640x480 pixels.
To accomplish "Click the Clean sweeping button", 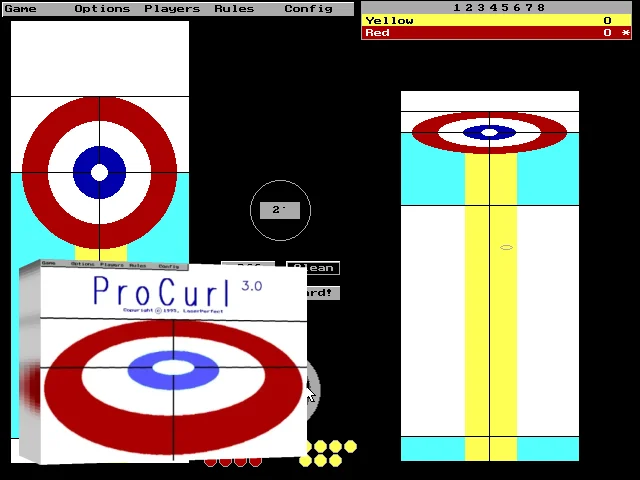I will point(313,268).
